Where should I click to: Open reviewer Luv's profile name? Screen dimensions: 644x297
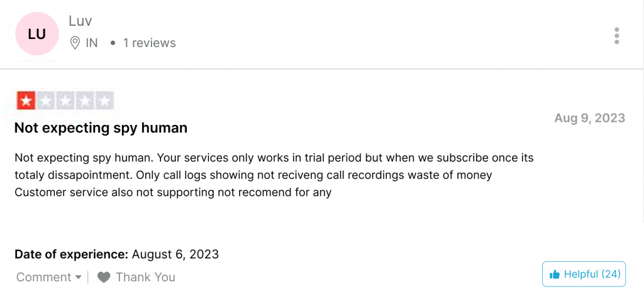80,21
